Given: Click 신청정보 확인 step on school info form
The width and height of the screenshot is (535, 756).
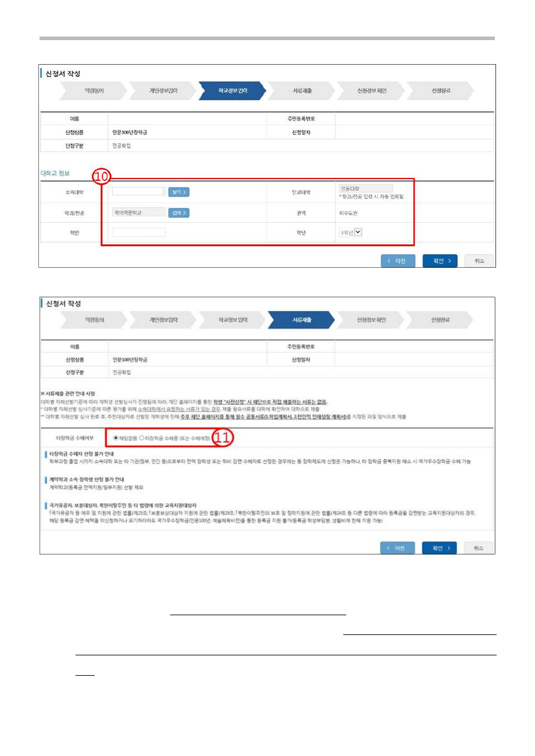Looking at the screenshot, I should coord(371,90).
